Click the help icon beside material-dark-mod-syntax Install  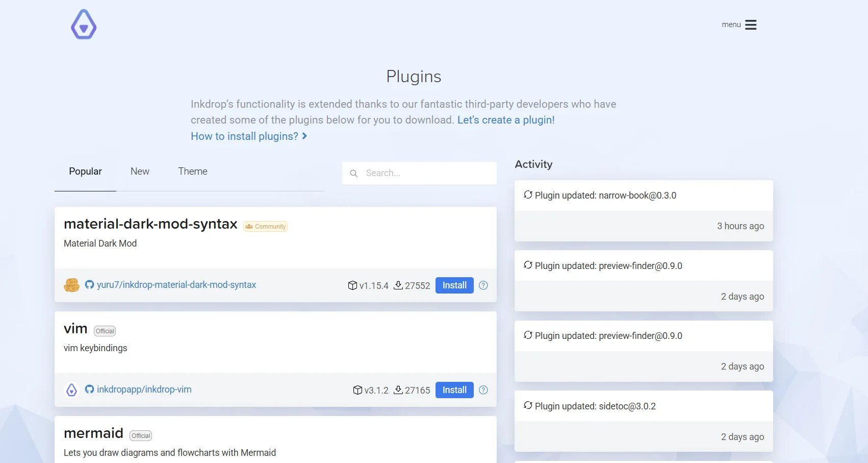point(483,285)
